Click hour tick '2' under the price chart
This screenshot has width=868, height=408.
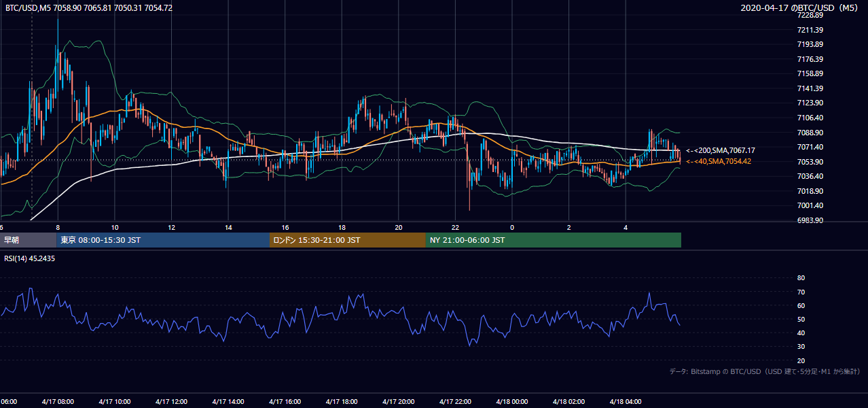point(568,228)
